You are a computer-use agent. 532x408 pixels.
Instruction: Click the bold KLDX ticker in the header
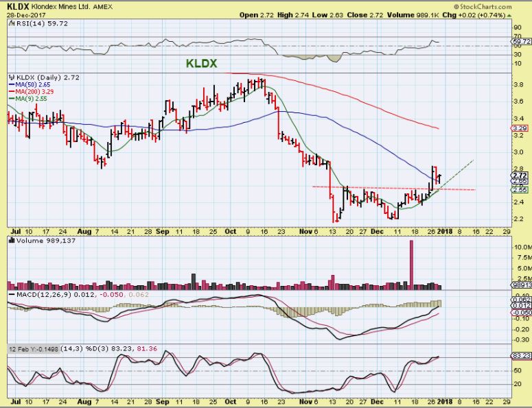click(x=18, y=6)
